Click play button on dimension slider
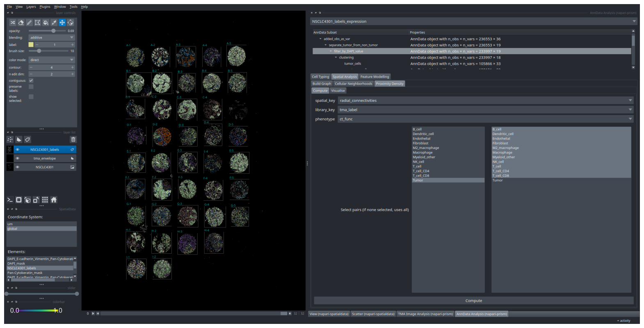This screenshot has height=328, width=644. coord(93,313)
